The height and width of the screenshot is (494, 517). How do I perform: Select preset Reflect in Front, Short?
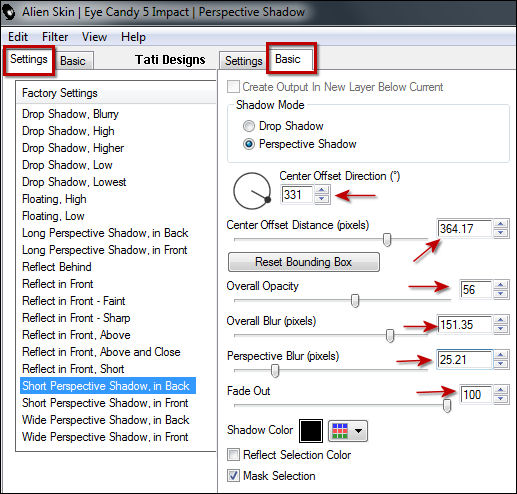(73, 369)
